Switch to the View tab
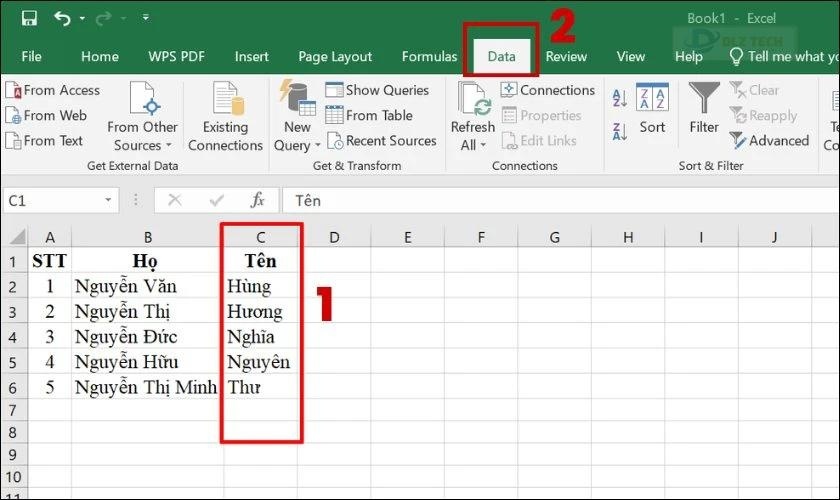840x500 pixels. tap(631, 56)
